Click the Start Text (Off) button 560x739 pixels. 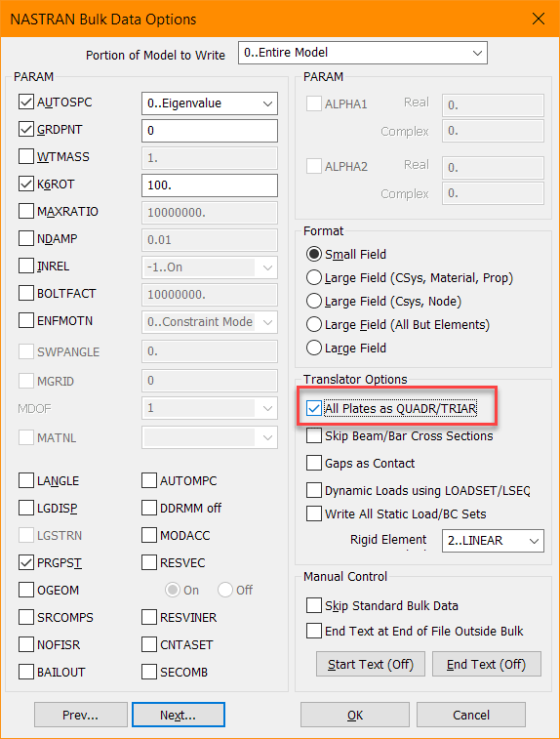point(371,664)
